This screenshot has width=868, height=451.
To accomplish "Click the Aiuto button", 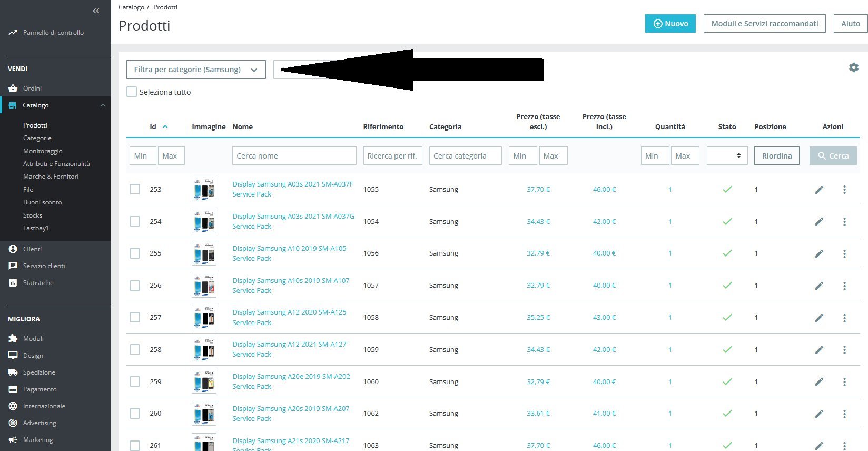I will click(x=851, y=24).
